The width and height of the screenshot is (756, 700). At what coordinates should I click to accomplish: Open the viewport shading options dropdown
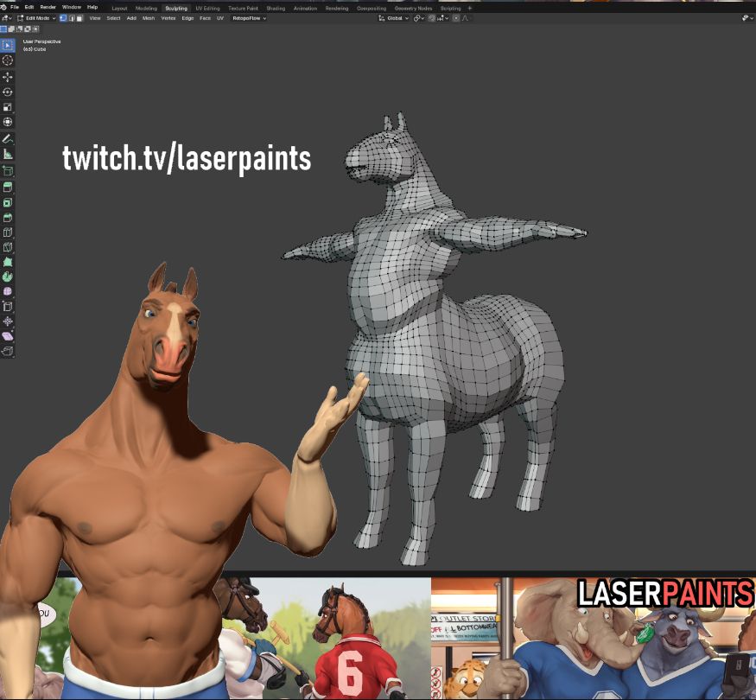point(747,18)
